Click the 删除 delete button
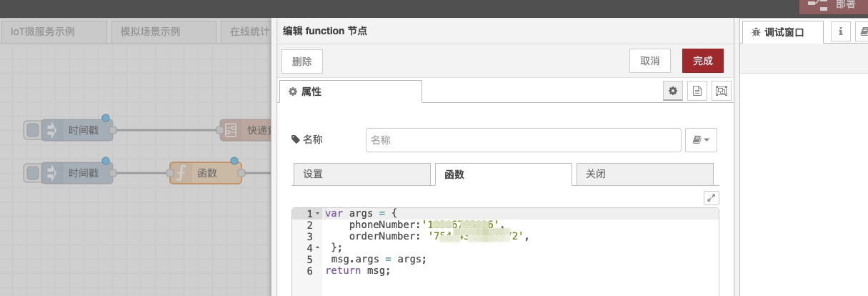Viewport: 868px width, 296px height. (302, 61)
